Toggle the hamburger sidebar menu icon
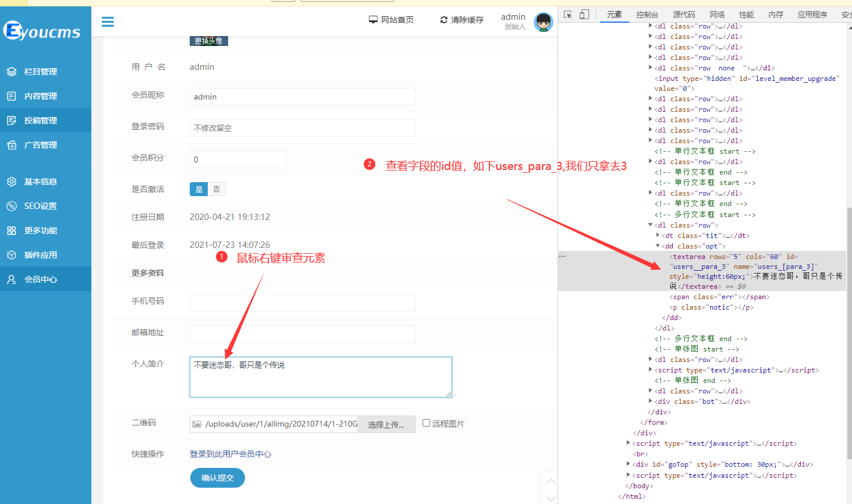The height and width of the screenshot is (504, 852). pyautogui.click(x=108, y=22)
